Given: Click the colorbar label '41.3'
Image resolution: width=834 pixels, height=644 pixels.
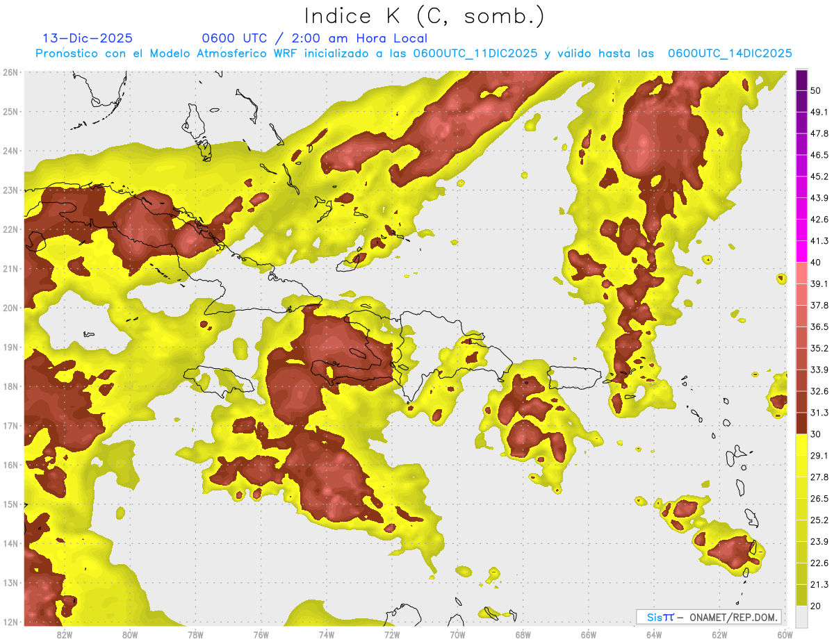Looking at the screenshot, I should tap(819, 241).
